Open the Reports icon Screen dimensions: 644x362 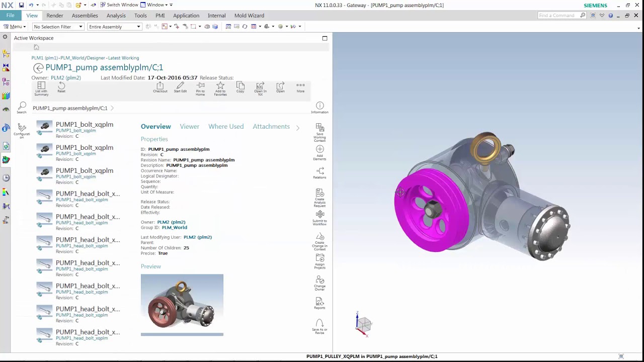click(x=319, y=303)
